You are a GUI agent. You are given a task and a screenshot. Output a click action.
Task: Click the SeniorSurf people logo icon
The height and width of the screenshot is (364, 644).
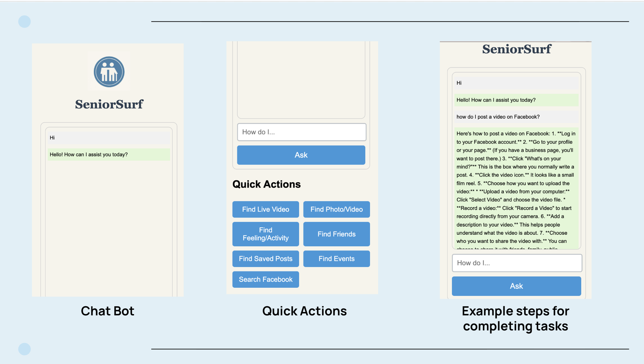[109, 72]
